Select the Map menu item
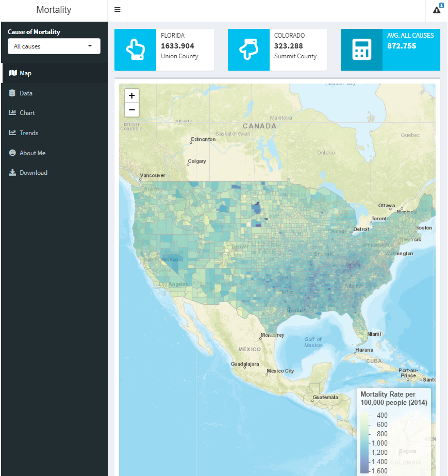Image resolution: width=448 pixels, height=476 pixels. coord(26,73)
